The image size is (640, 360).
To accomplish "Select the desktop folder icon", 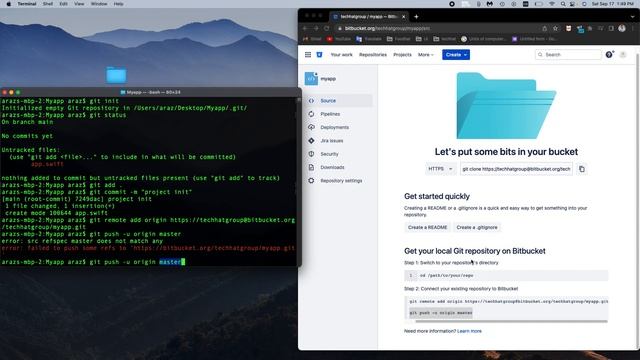I will (116, 75).
